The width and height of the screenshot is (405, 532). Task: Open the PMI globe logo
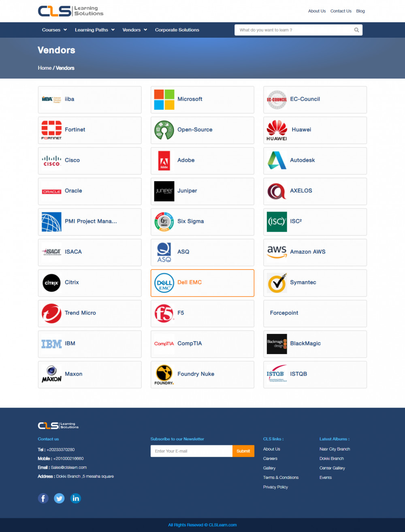tap(51, 222)
